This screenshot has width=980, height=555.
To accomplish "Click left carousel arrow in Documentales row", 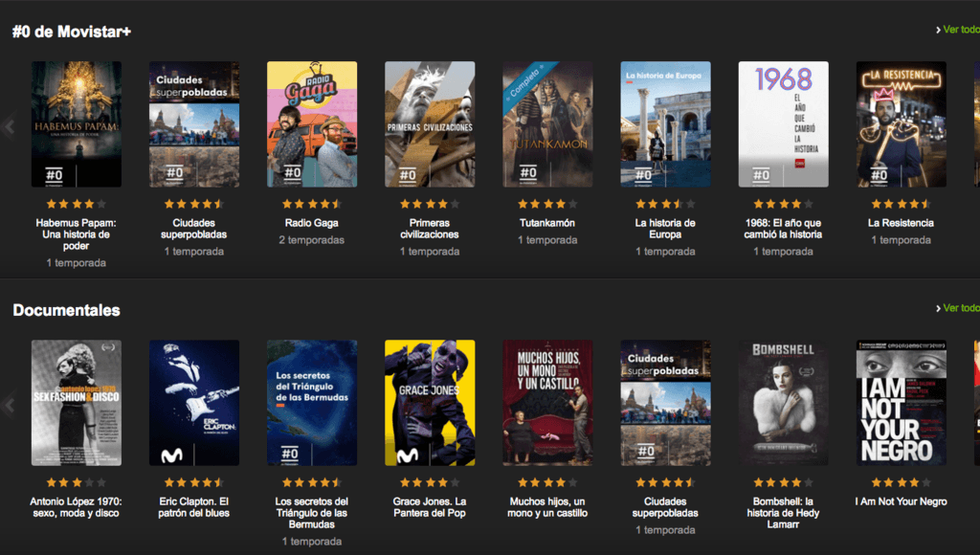I will 10,405.
